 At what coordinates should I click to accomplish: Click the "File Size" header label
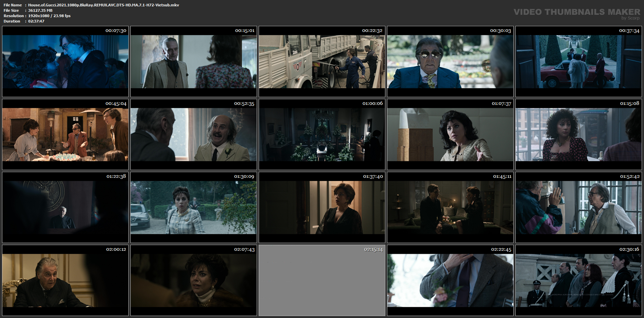11,10
